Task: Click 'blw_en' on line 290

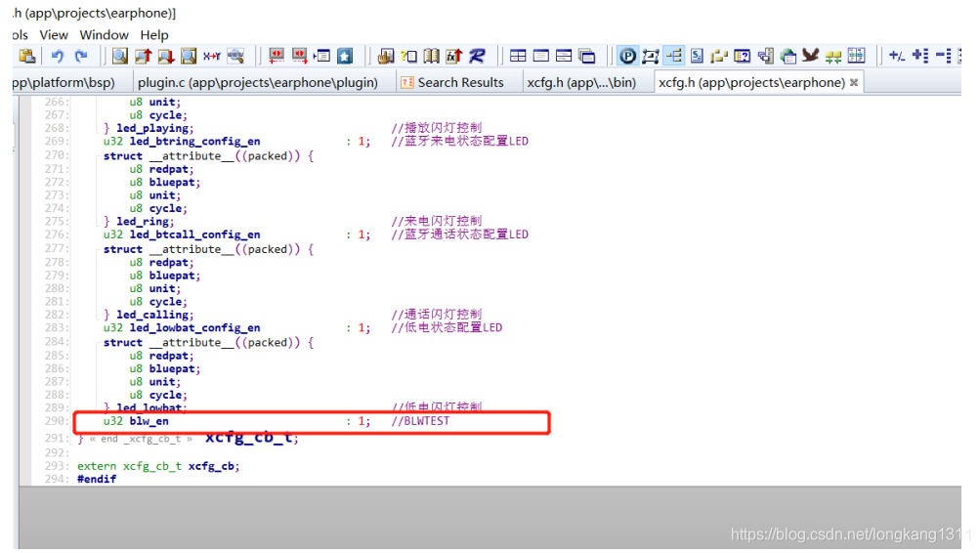Action: tap(149, 421)
